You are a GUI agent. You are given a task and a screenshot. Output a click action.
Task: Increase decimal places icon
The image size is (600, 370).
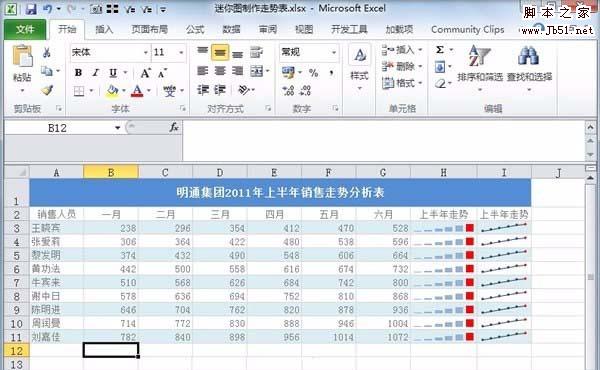(288, 91)
